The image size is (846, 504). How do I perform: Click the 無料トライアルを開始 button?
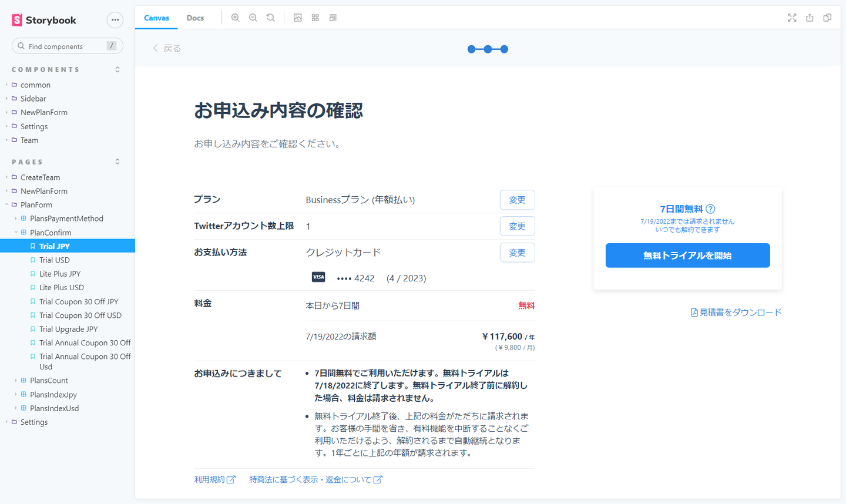[x=687, y=256]
